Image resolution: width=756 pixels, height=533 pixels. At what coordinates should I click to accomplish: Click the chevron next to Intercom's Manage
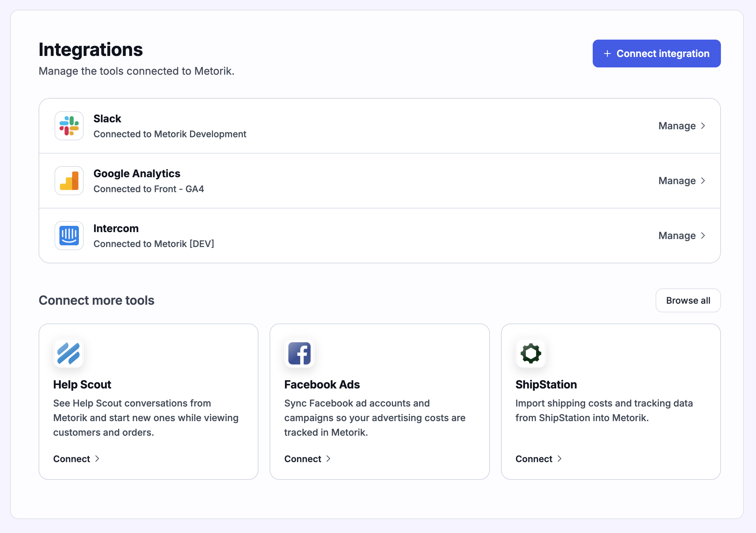(703, 236)
